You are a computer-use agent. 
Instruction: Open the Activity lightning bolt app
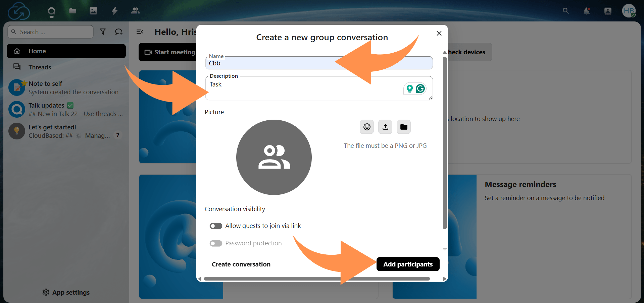114,11
